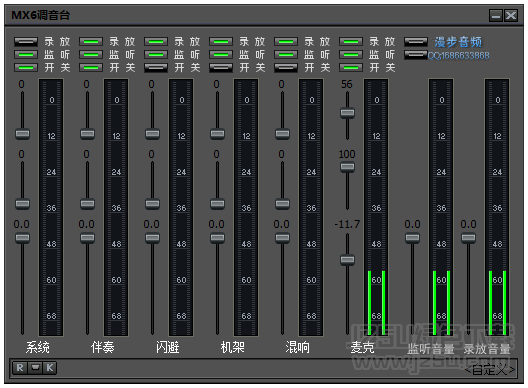Click the 麦克 fader at -11.7
Viewport: 528px width, 388px height.
(x=347, y=260)
